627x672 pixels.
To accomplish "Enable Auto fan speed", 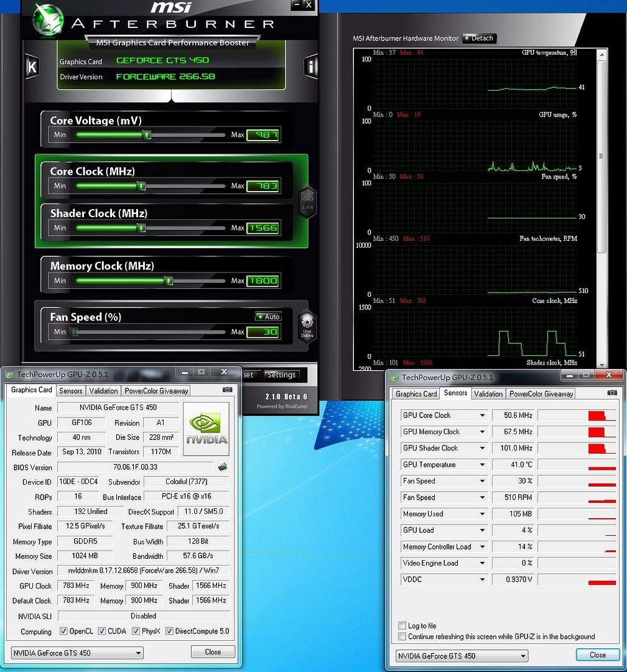I will [268, 317].
